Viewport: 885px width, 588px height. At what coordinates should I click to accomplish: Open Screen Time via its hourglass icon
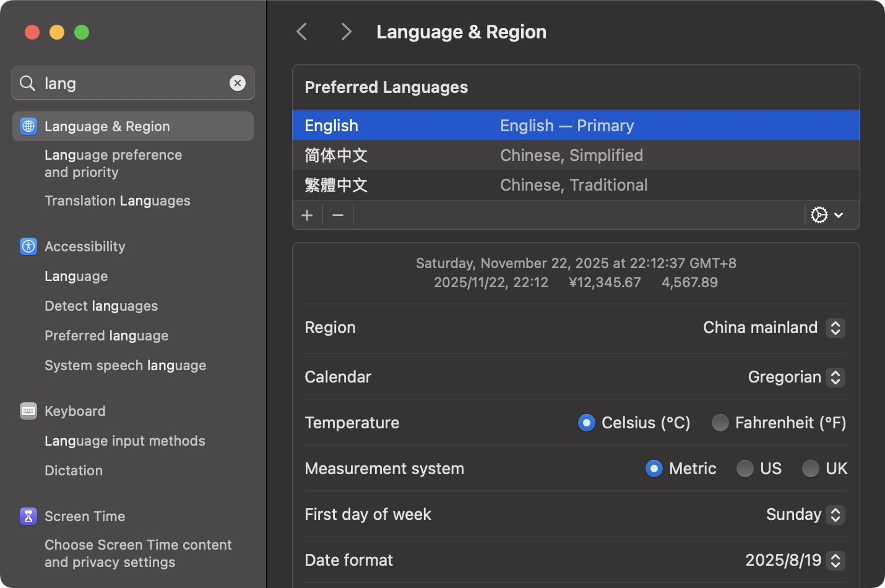pyautogui.click(x=28, y=516)
